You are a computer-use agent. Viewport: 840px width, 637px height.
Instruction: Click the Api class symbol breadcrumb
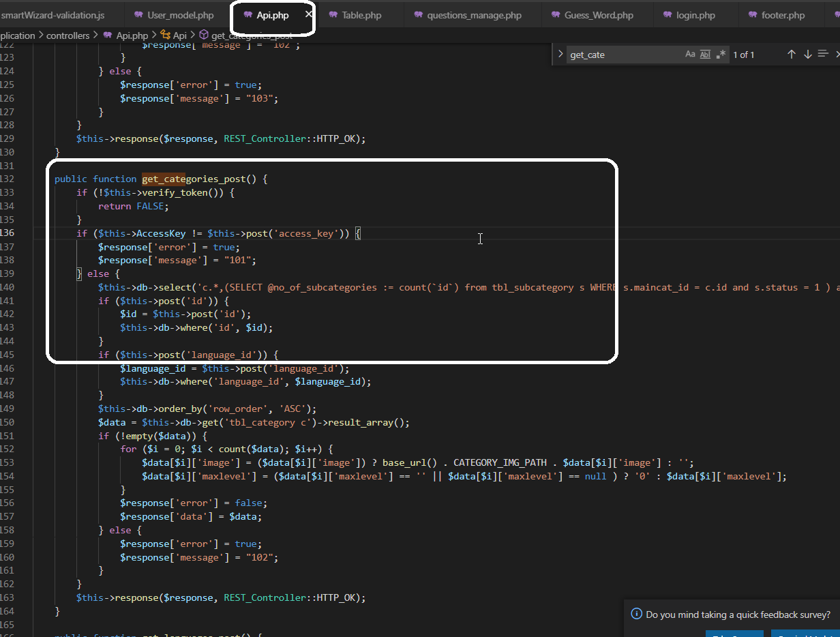[x=179, y=35]
